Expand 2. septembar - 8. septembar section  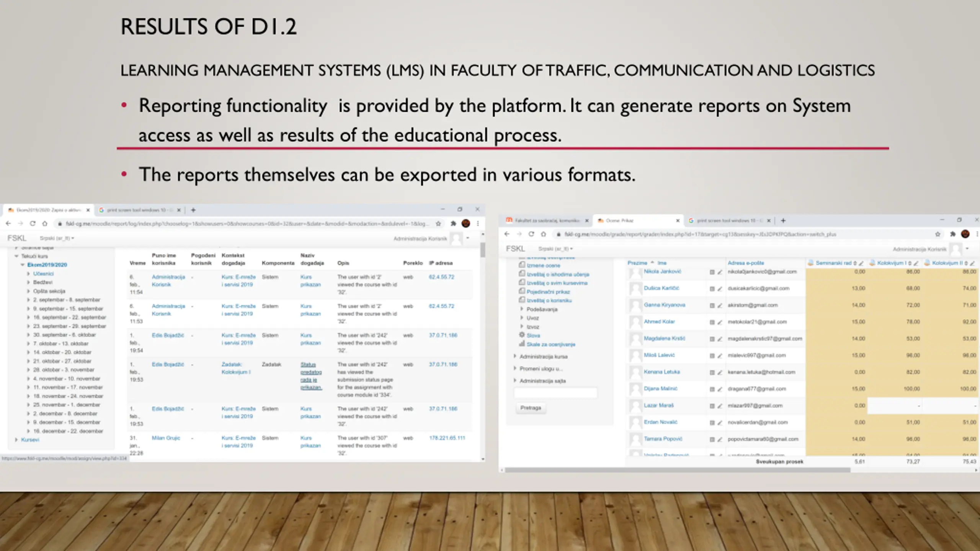click(x=28, y=300)
